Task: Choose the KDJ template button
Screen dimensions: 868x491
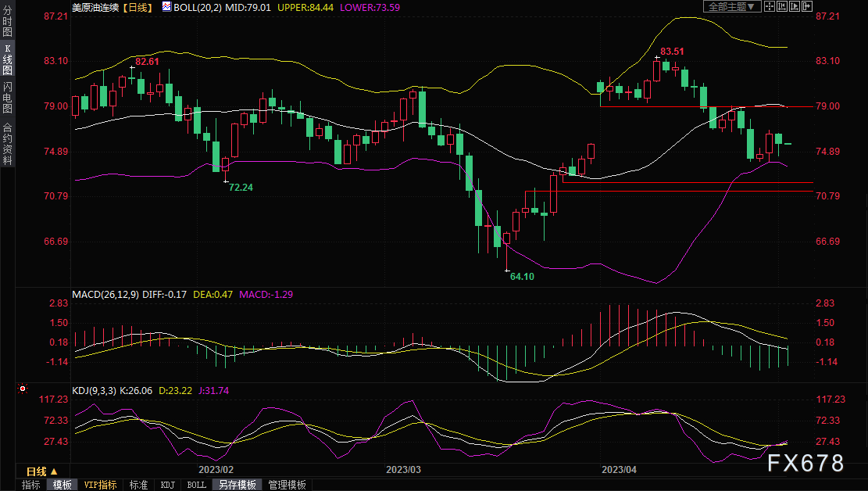Action: pos(168,485)
